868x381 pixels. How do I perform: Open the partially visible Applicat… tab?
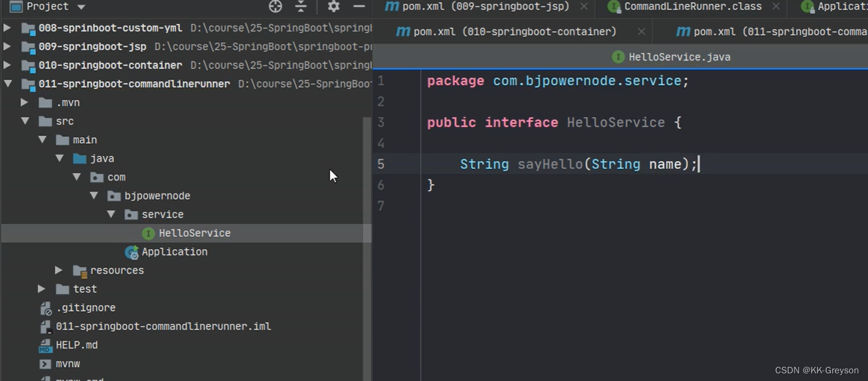[x=834, y=7]
